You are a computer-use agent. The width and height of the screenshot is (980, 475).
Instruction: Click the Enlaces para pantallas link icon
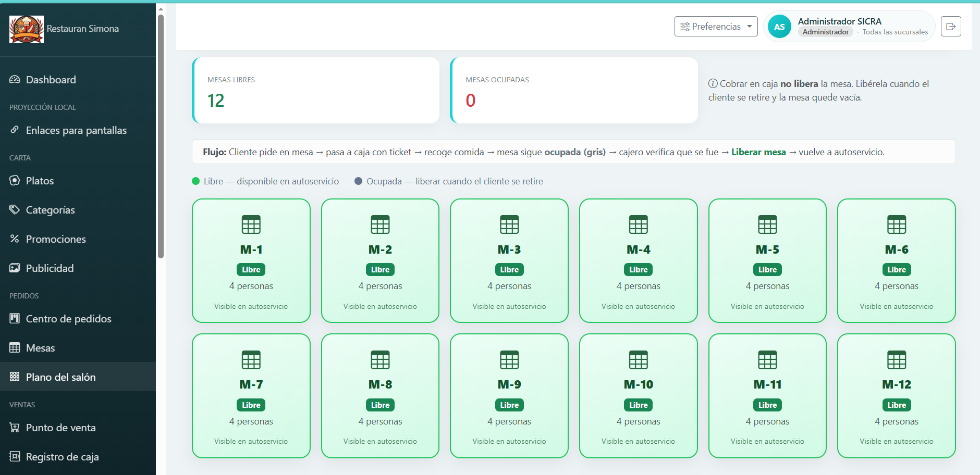(15, 130)
